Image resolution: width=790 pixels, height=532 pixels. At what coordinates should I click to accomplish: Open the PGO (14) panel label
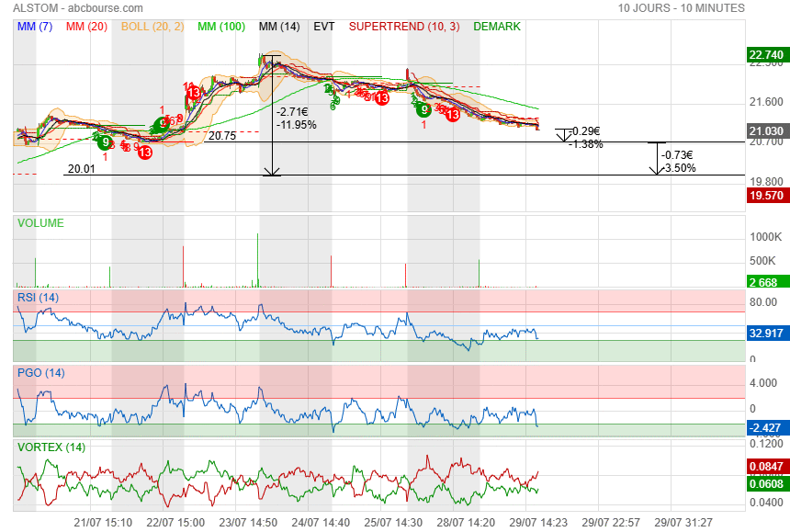[x=41, y=373]
